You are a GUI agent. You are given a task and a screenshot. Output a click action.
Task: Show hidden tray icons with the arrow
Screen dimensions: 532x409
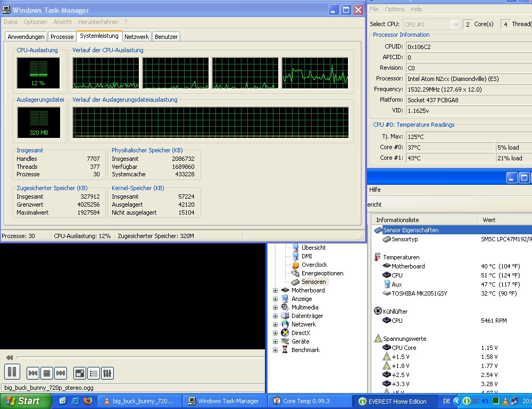coord(457,401)
